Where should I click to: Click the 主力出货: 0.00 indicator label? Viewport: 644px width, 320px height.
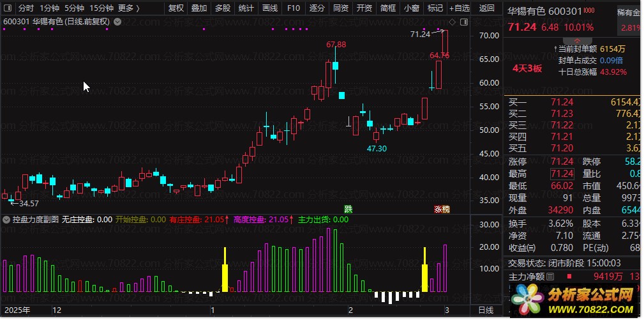pyautogui.click(x=323, y=219)
